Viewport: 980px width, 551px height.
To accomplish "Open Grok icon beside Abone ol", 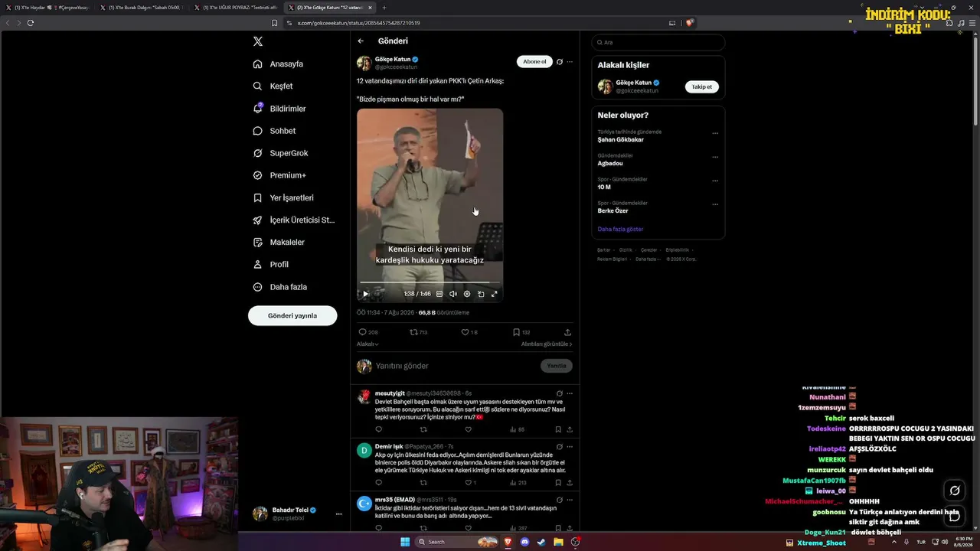I will click(x=560, y=62).
